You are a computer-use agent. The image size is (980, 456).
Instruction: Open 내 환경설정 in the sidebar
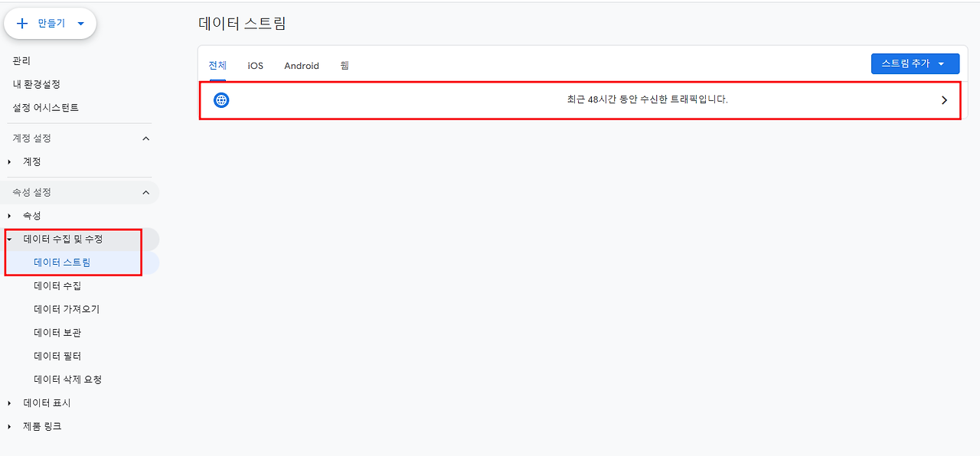click(x=37, y=84)
